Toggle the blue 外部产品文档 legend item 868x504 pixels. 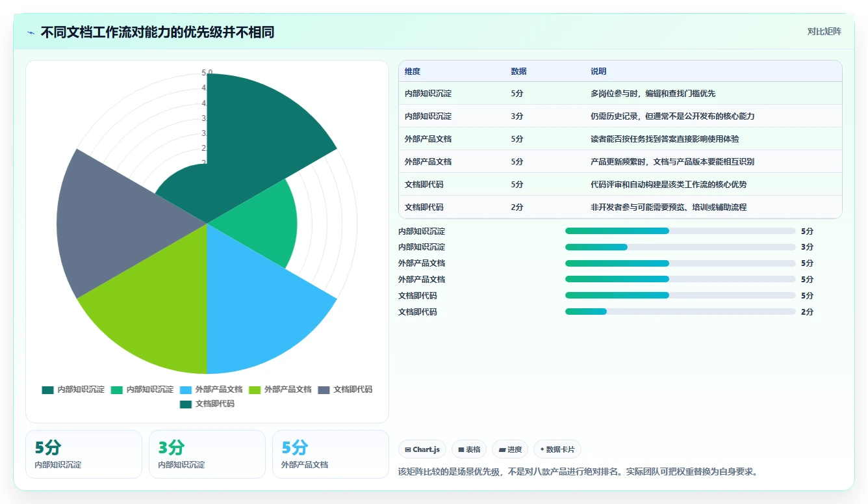(x=211, y=390)
